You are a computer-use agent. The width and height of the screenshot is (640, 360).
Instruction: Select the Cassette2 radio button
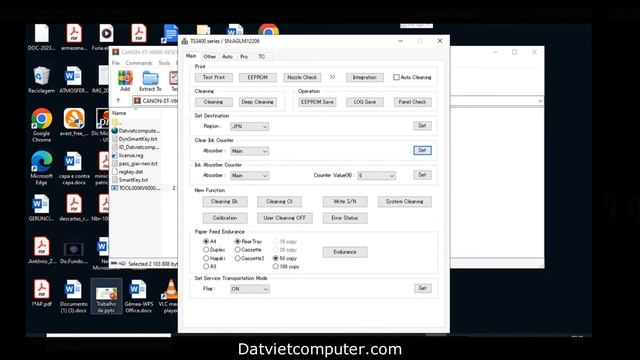click(238, 258)
